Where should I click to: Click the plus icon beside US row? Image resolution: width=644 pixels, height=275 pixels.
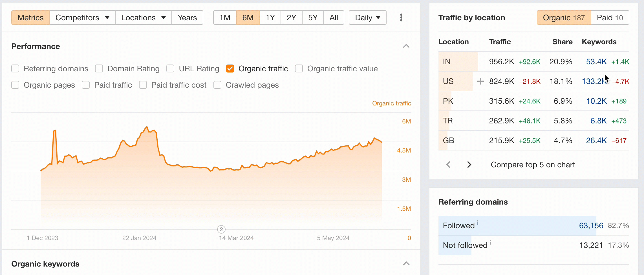coord(480,81)
